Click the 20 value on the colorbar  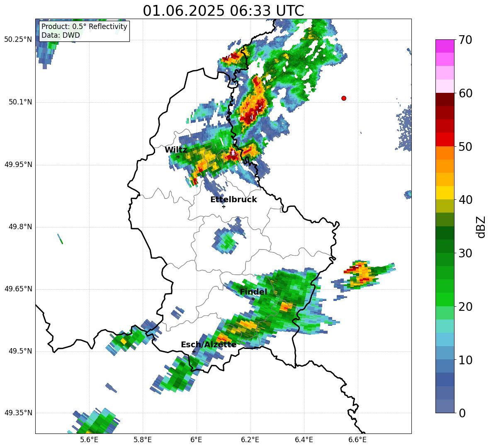click(x=465, y=306)
